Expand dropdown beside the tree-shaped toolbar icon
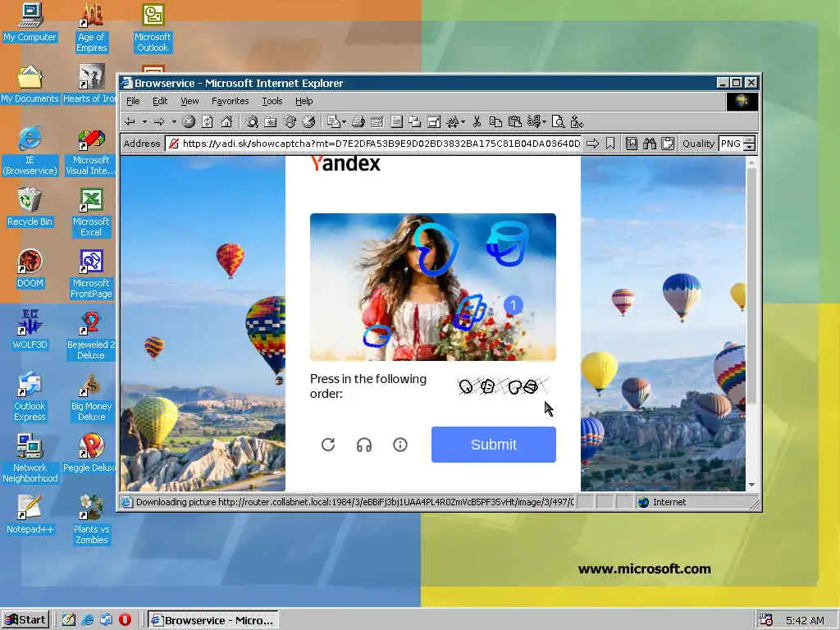 pos(463,122)
